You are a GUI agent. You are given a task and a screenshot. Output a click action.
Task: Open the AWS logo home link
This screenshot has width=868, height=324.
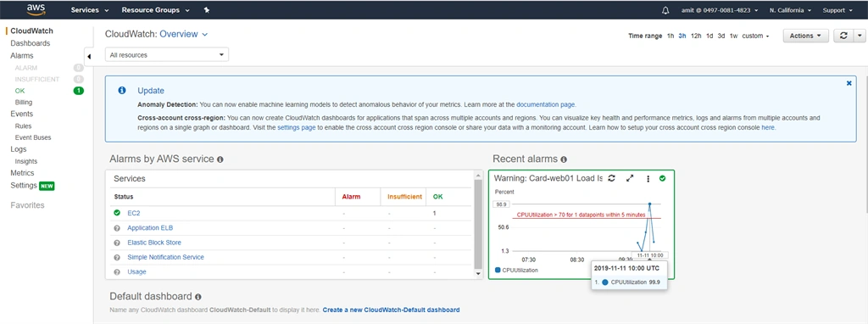[36, 9]
